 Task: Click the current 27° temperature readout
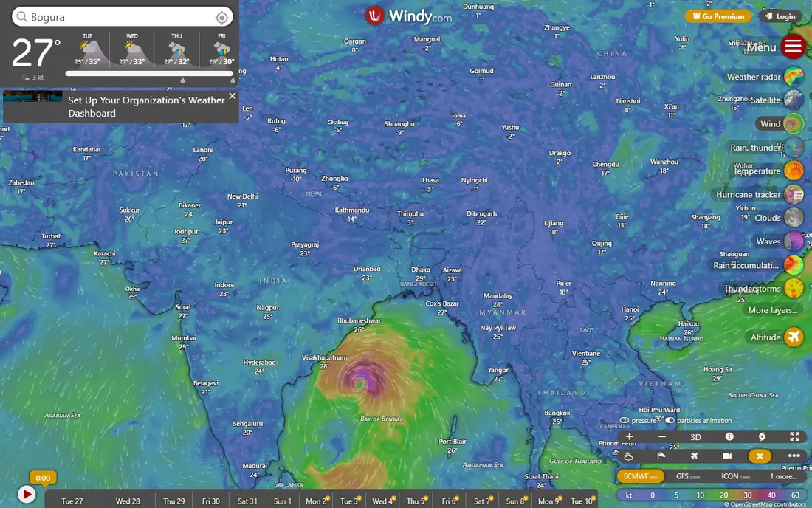(35, 53)
